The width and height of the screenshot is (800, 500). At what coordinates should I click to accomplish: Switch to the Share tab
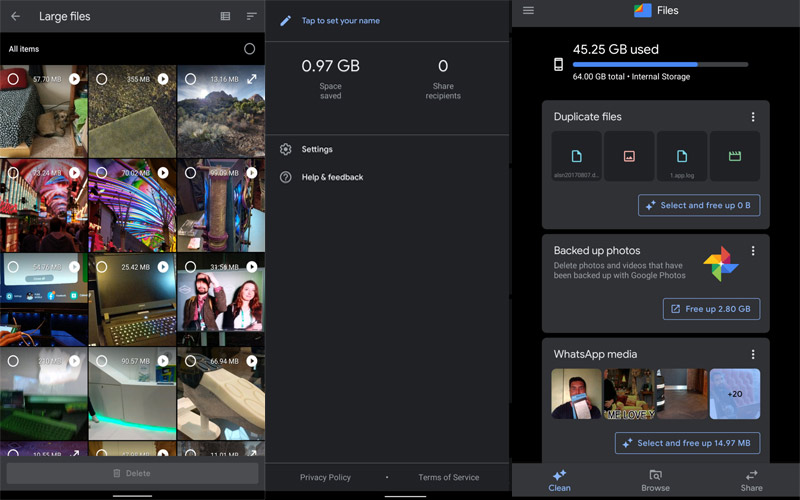pos(751,480)
